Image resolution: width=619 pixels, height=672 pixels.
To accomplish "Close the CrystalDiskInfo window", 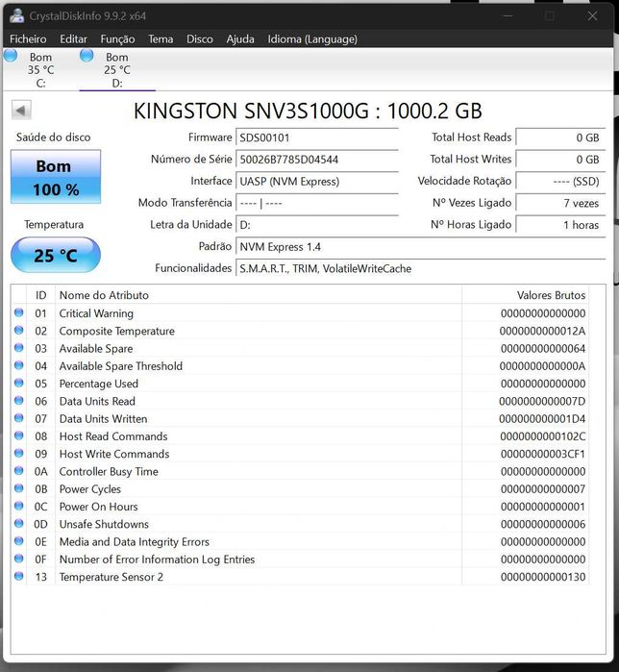I will pyautogui.click(x=592, y=16).
